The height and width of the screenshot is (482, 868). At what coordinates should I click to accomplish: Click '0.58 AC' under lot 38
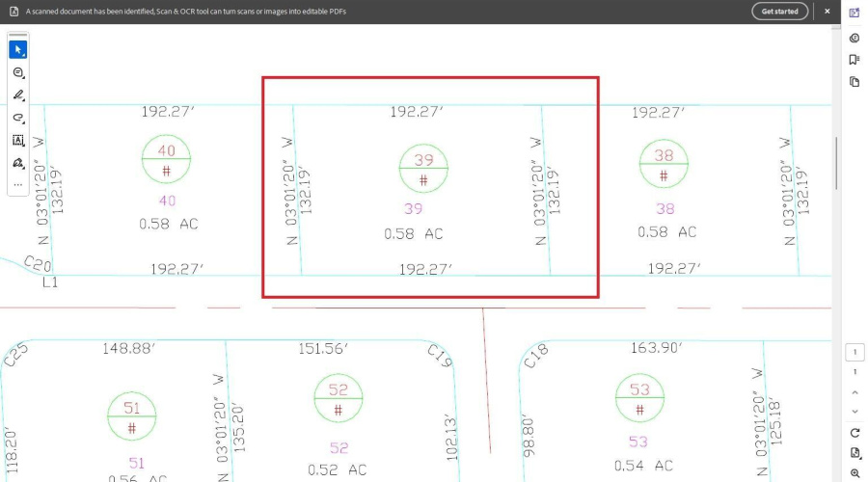tap(666, 231)
